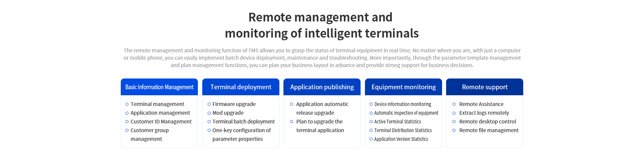Select the Remote support header
The image size is (644, 162).
click(x=485, y=87)
